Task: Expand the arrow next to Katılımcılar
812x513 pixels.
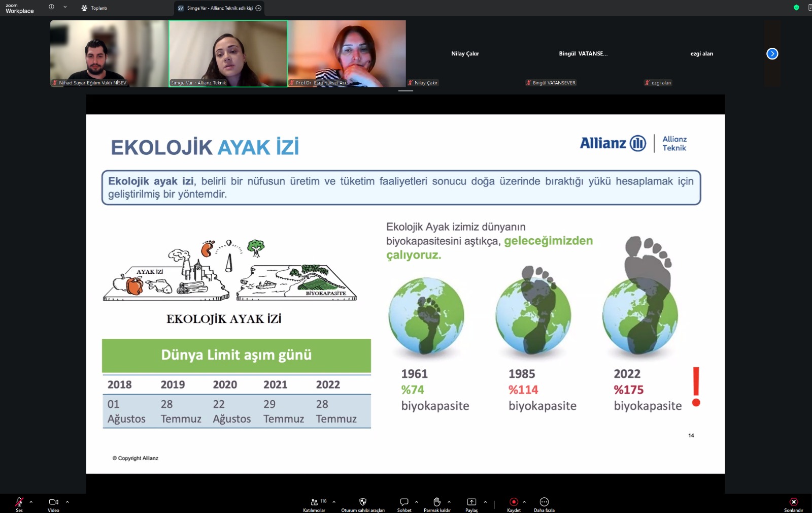Action: pyautogui.click(x=334, y=502)
